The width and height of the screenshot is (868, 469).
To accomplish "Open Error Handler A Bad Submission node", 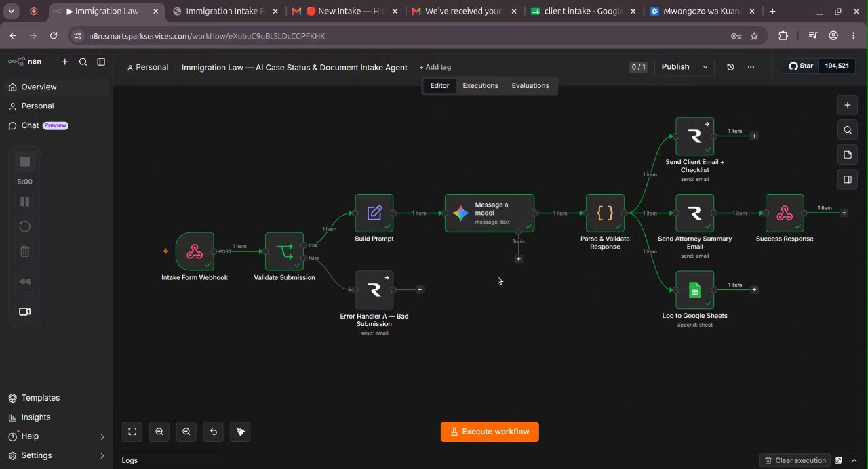I will coord(374,290).
